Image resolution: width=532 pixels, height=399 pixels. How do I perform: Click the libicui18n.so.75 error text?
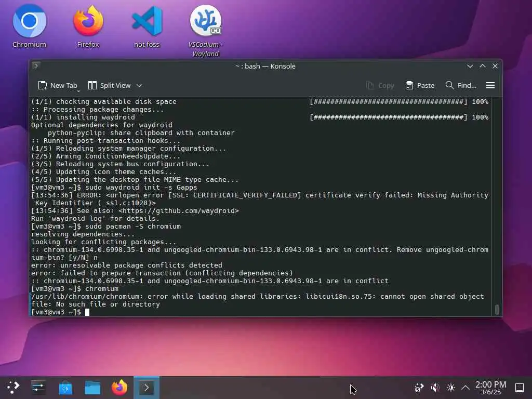coord(339,297)
